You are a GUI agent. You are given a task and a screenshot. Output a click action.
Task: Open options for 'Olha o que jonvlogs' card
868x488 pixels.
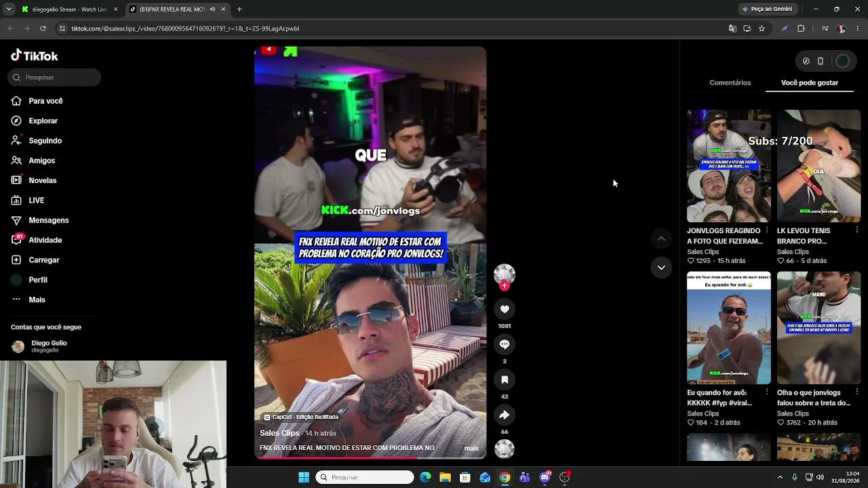point(857,392)
